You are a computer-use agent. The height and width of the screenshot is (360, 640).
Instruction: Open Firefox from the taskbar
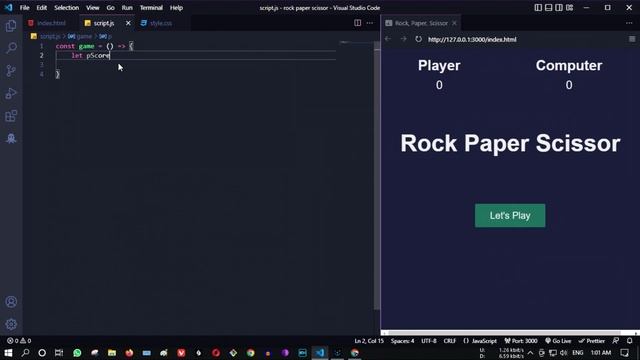[129, 353]
